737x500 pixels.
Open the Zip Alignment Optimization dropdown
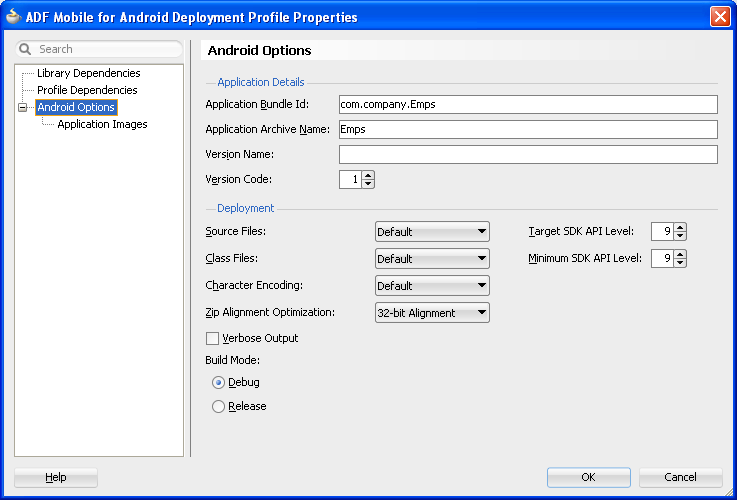[x=432, y=313]
